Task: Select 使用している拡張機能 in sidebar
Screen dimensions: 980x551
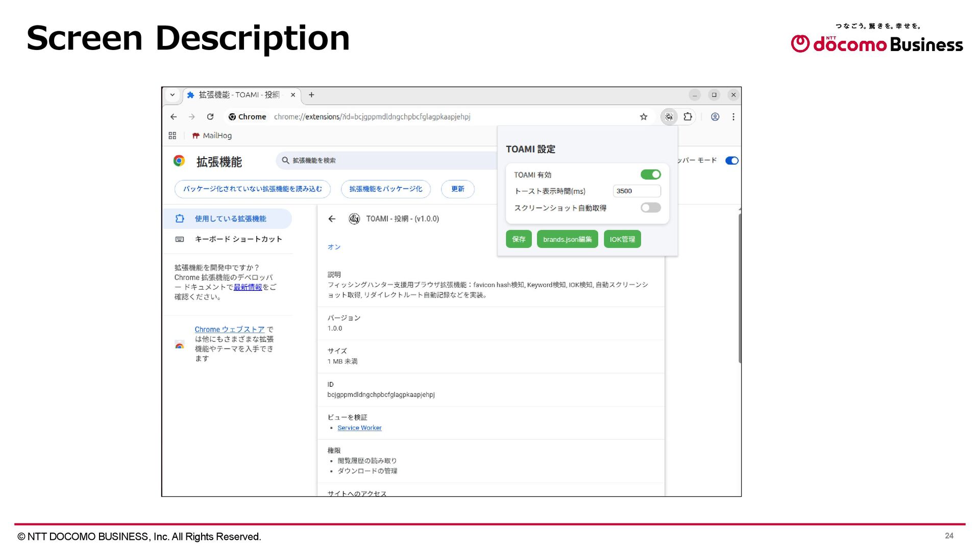Action: [230, 219]
